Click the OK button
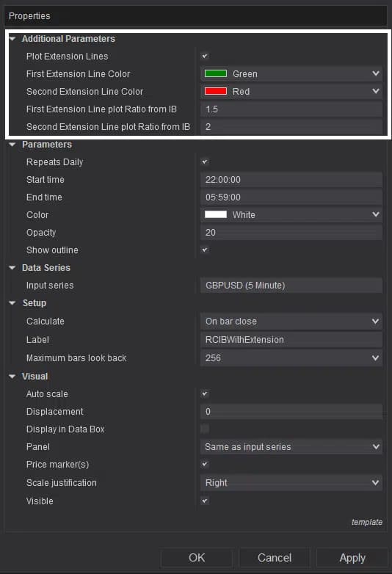Image resolution: width=392 pixels, height=574 pixels. pyautogui.click(x=197, y=558)
